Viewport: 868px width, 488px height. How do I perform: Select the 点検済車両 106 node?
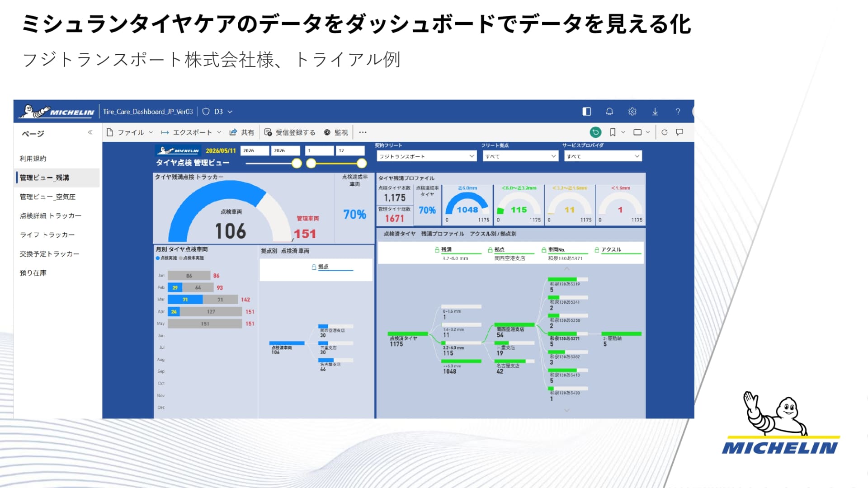tap(287, 348)
